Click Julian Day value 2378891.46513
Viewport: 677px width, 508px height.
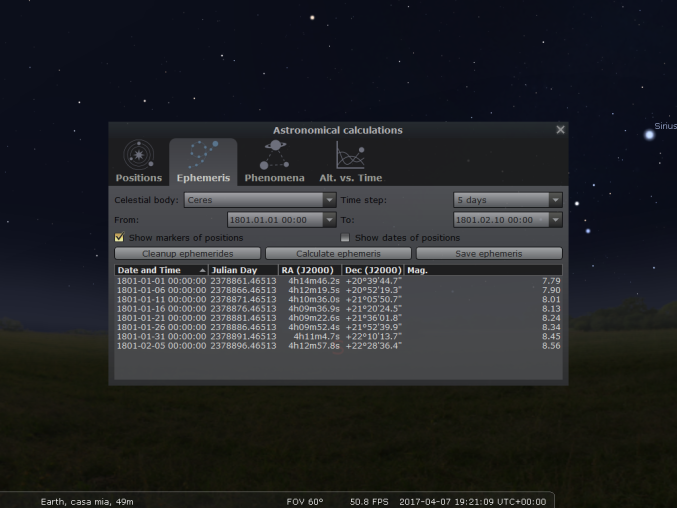point(243,337)
